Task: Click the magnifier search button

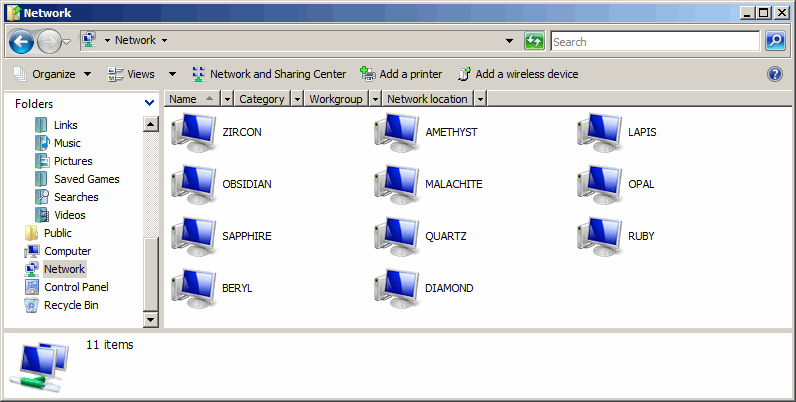Action: coord(775,41)
